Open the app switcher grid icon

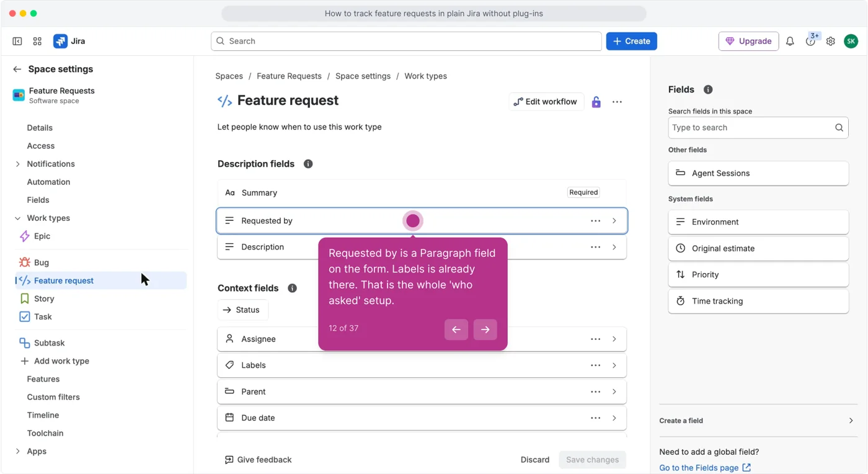pos(37,41)
